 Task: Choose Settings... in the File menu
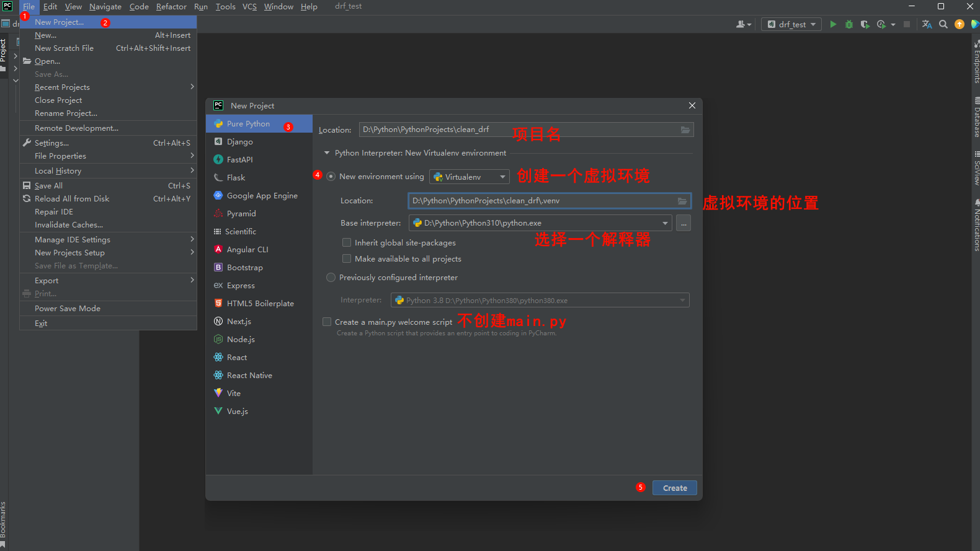[109, 143]
